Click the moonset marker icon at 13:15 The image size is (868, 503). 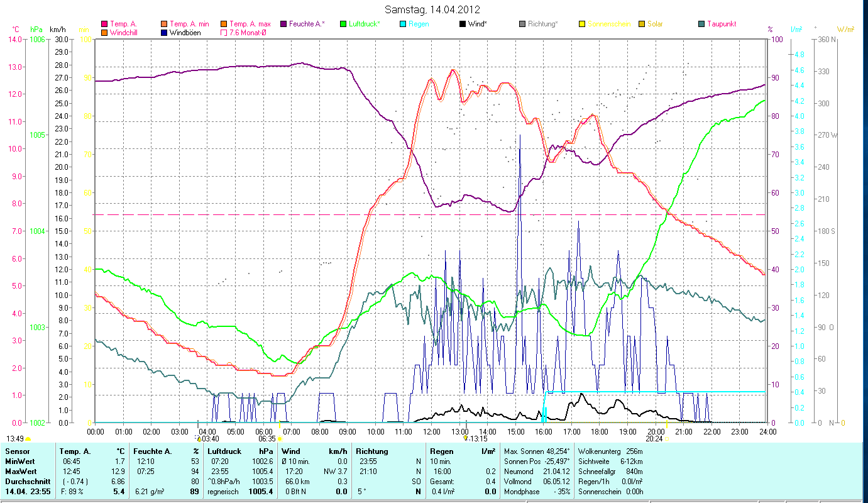[465, 439]
